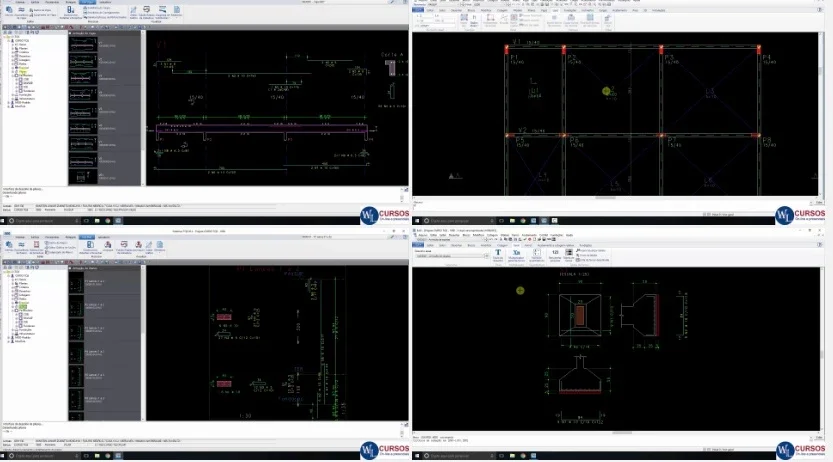Screen dimensions: 833x462
Task: Click the Relatórios document icon in the beam V1 ribbon
Action: (x=176, y=10)
